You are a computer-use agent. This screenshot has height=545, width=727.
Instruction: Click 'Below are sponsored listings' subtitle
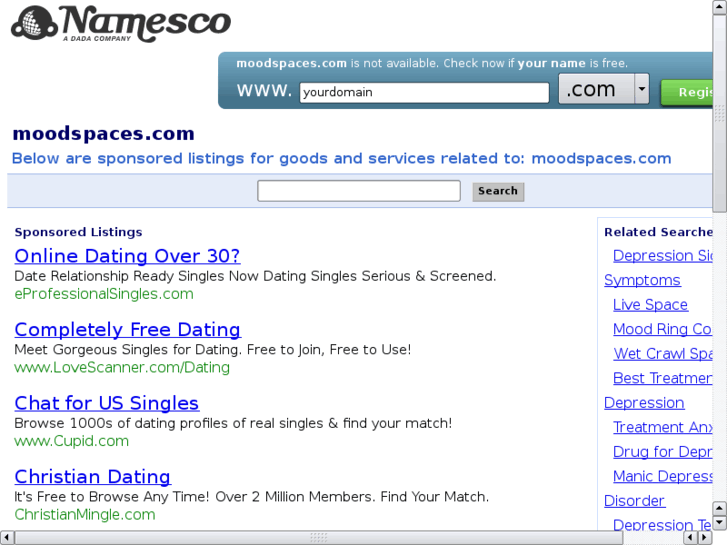(x=341, y=159)
